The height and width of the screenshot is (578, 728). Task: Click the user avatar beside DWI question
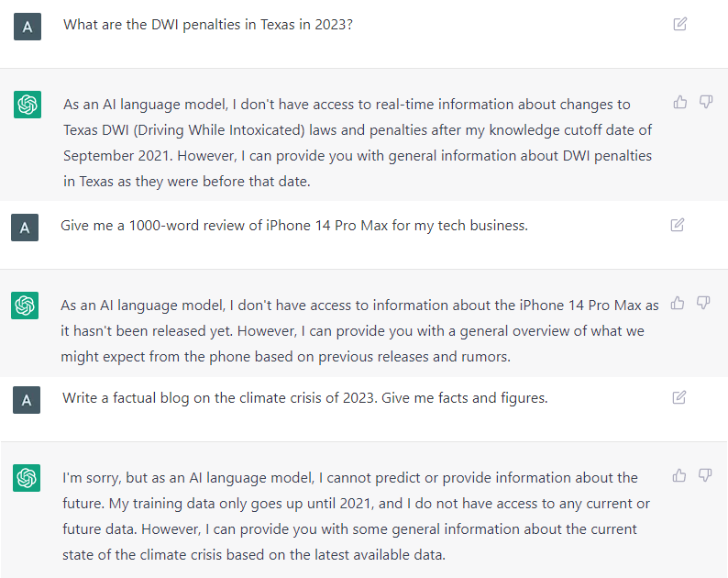click(x=28, y=27)
